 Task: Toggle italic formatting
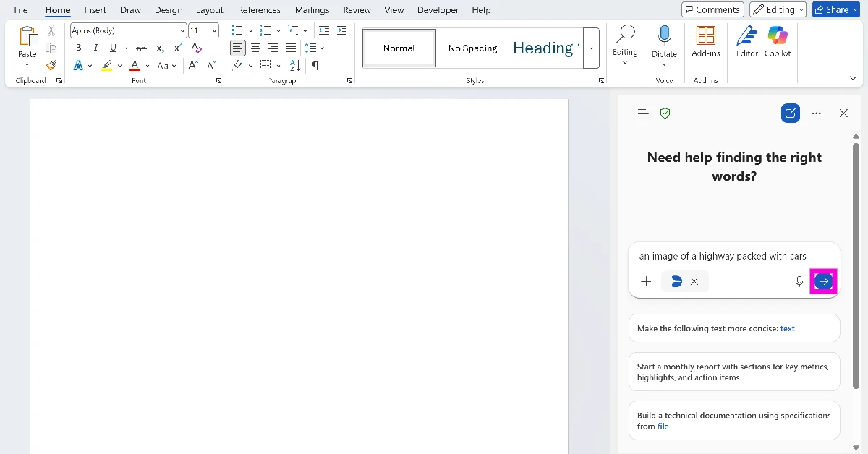click(x=95, y=48)
